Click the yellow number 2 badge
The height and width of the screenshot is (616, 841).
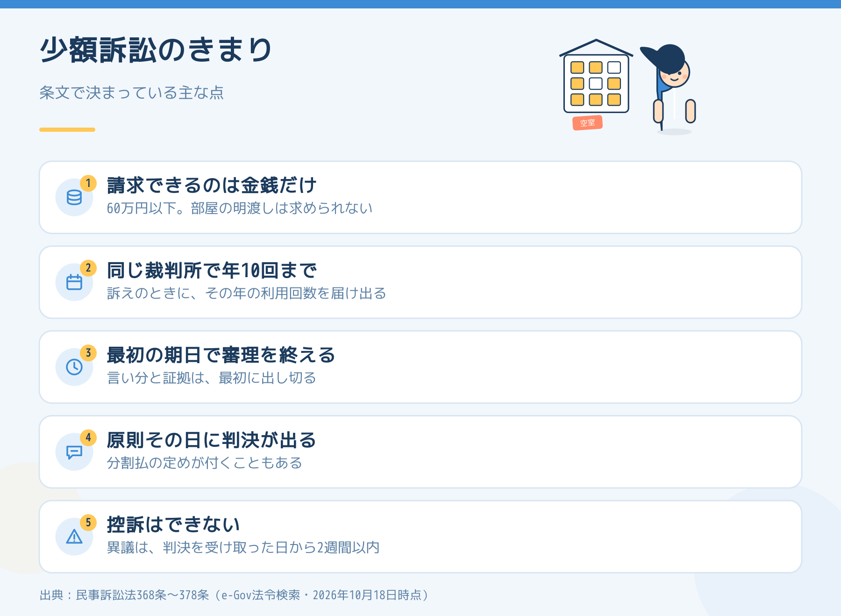[88, 268]
